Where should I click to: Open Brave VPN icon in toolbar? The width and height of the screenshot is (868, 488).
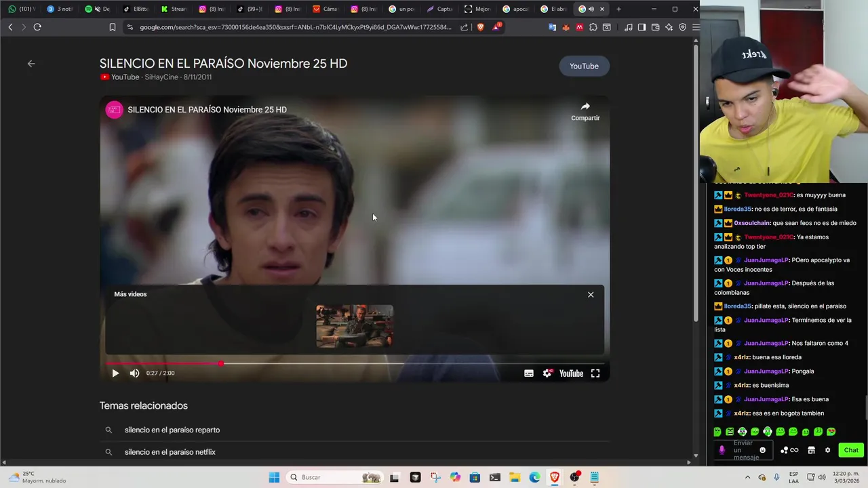tap(682, 27)
